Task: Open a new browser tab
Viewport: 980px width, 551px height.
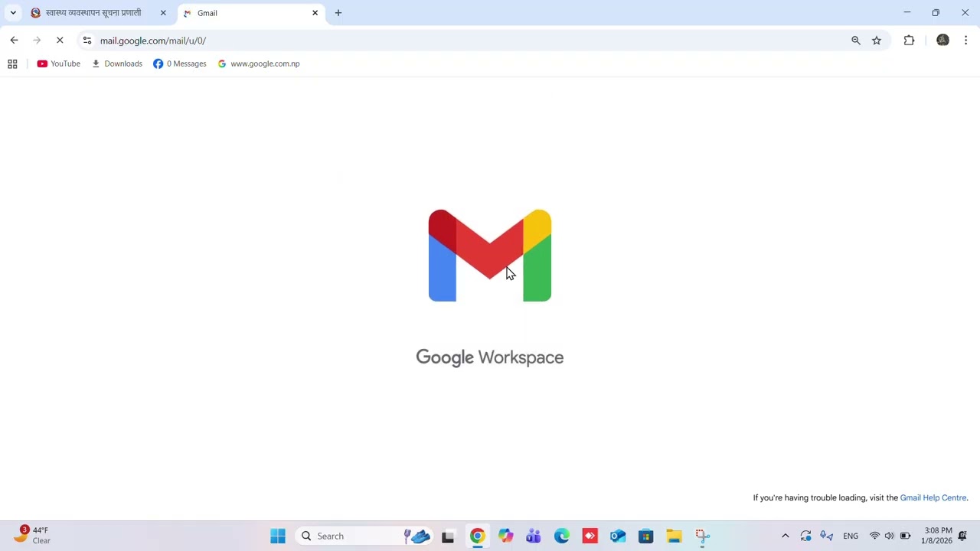Action: [x=338, y=13]
